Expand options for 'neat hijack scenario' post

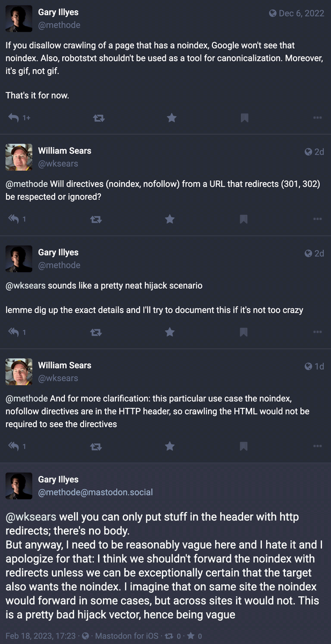[318, 332]
